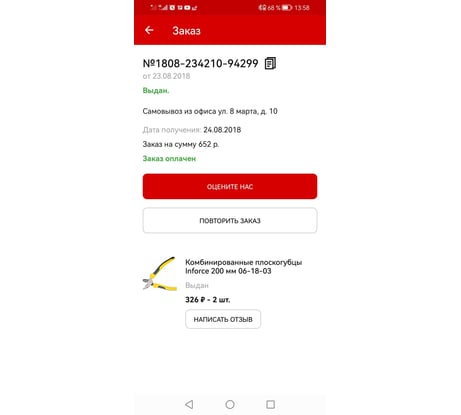Tap the back arrow in header

[149, 30]
